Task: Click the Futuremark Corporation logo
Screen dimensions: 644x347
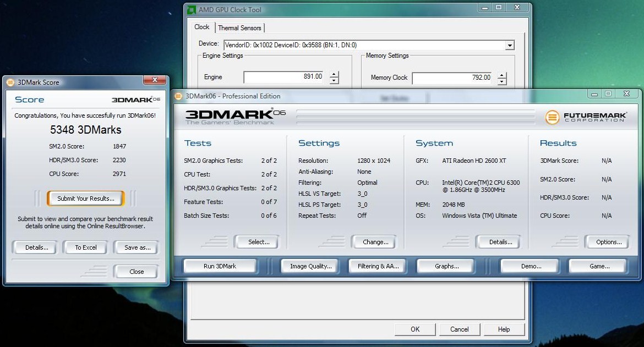Action: point(586,117)
